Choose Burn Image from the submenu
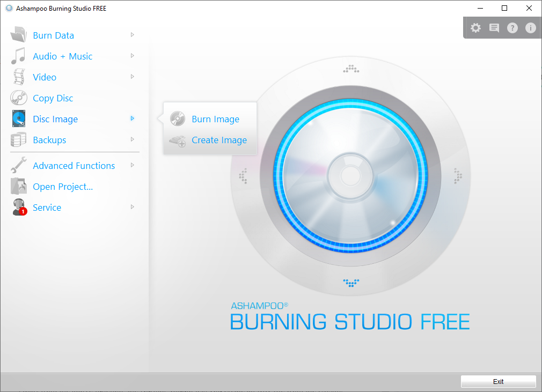 (215, 119)
